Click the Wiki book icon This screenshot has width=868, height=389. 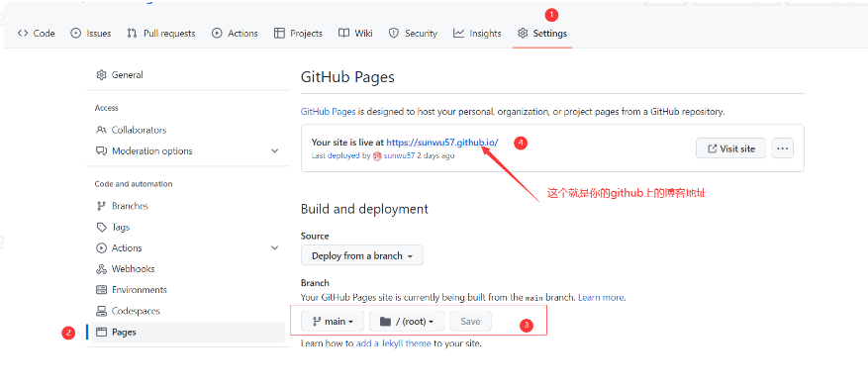(343, 34)
